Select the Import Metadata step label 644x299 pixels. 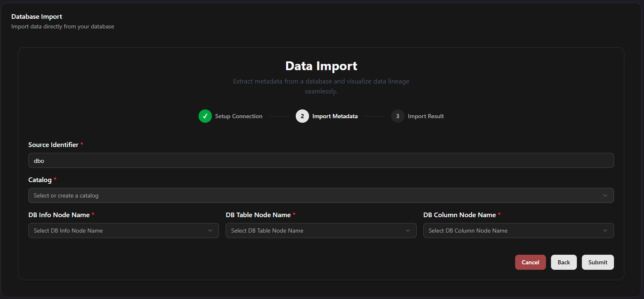coord(335,116)
